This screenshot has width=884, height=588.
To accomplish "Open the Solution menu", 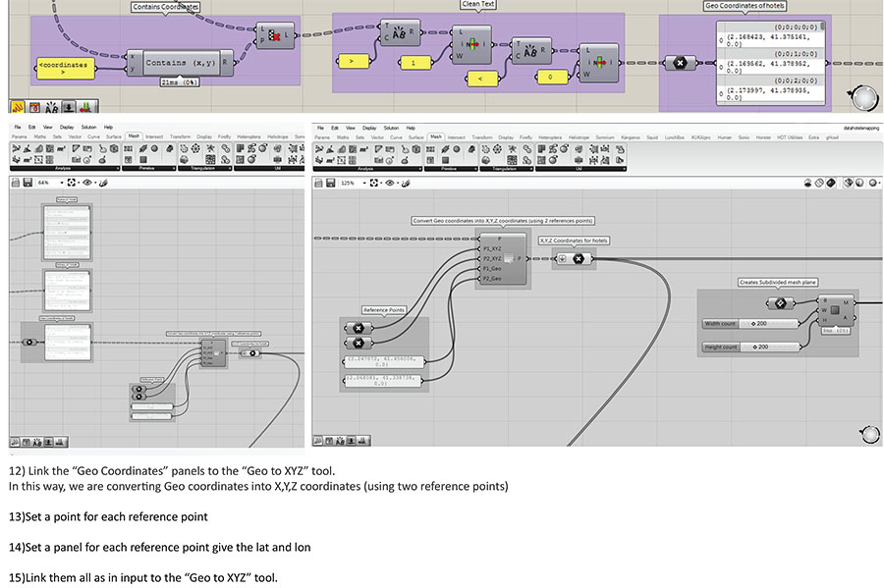I will click(x=393, y=128).
